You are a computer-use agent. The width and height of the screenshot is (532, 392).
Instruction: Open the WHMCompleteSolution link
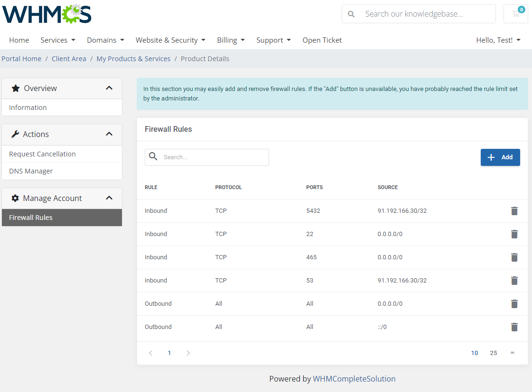[354, 379]
